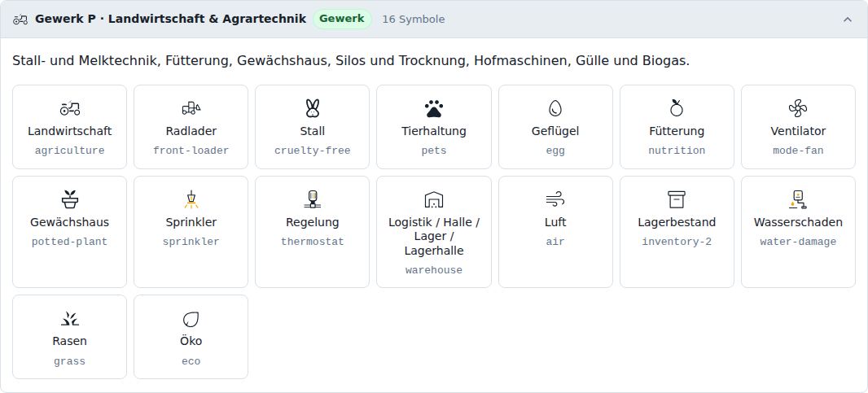The width and height of the screenshot is (868, 393).
Task: Click the 'pets' code label
Action: click(x=434, y=151)
